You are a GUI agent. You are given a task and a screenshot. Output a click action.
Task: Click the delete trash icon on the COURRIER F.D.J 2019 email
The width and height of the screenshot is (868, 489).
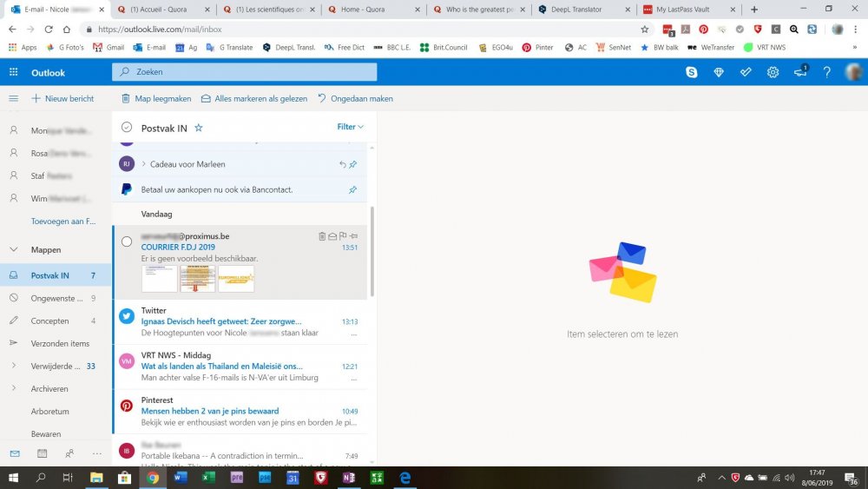(322, 236)
